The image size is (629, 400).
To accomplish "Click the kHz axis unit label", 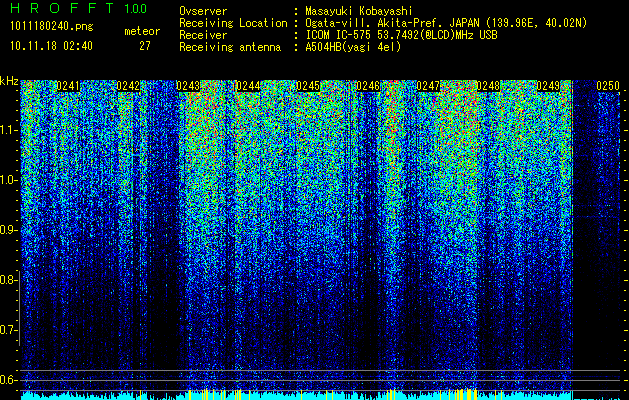I will click(x=9, y=81).
